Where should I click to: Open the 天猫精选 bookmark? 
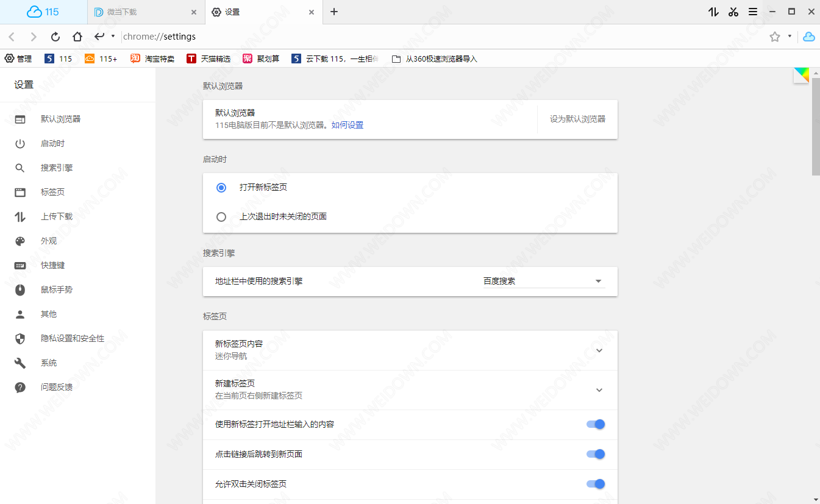(209, 59)
